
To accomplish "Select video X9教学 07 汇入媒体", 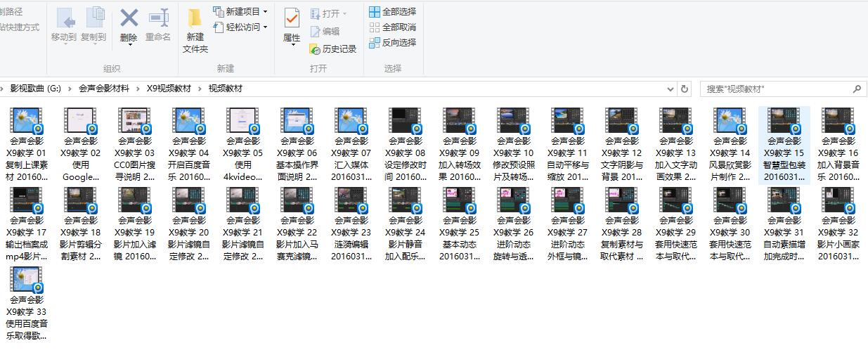I will click(x=351, y=145).
